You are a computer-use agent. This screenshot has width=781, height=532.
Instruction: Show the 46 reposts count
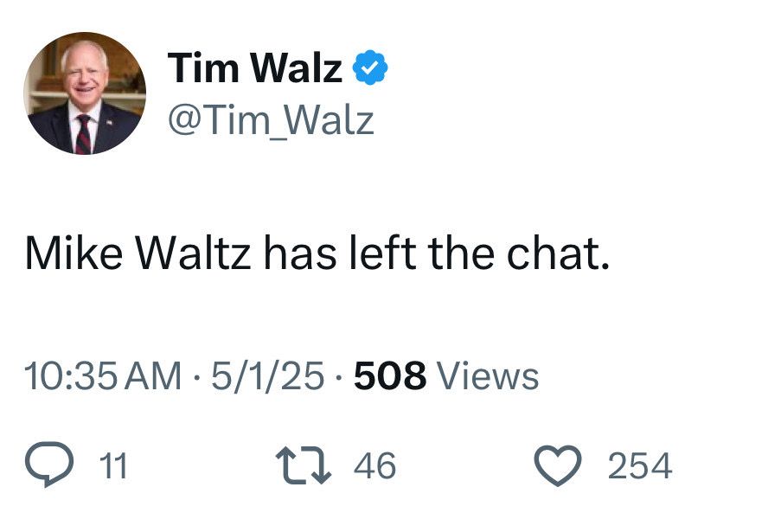point(375,465)
